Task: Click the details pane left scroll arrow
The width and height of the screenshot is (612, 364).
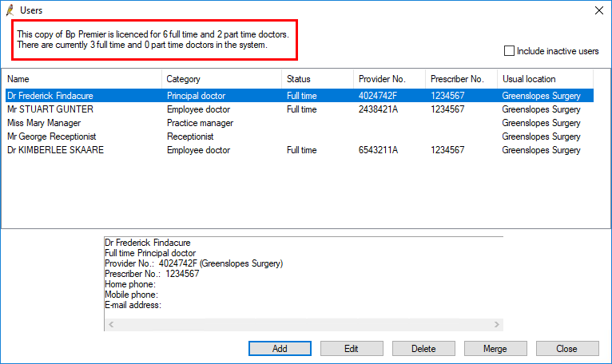Action: (x=111, y=325)
